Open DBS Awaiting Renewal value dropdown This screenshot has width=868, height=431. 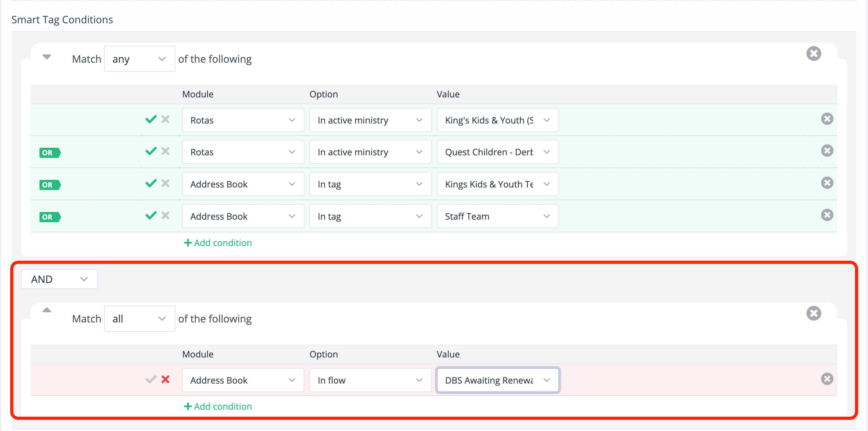point(498,380)
